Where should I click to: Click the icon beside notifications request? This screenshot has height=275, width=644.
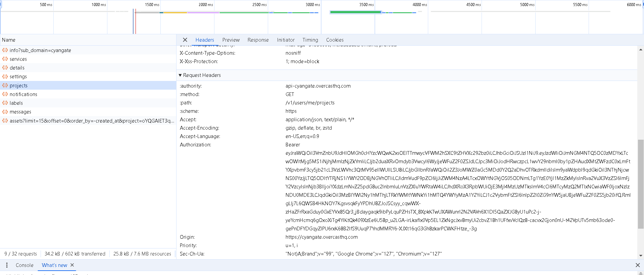point(5,94)
